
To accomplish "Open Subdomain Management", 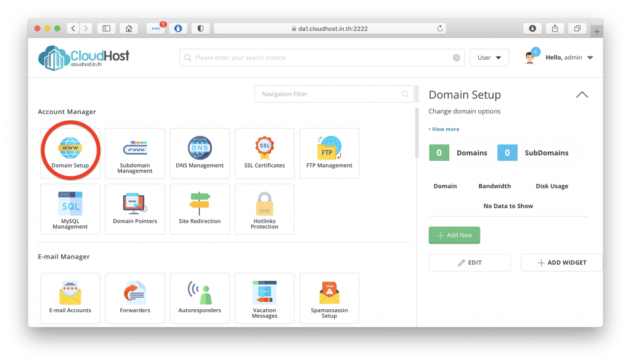I will click(135, 153).
